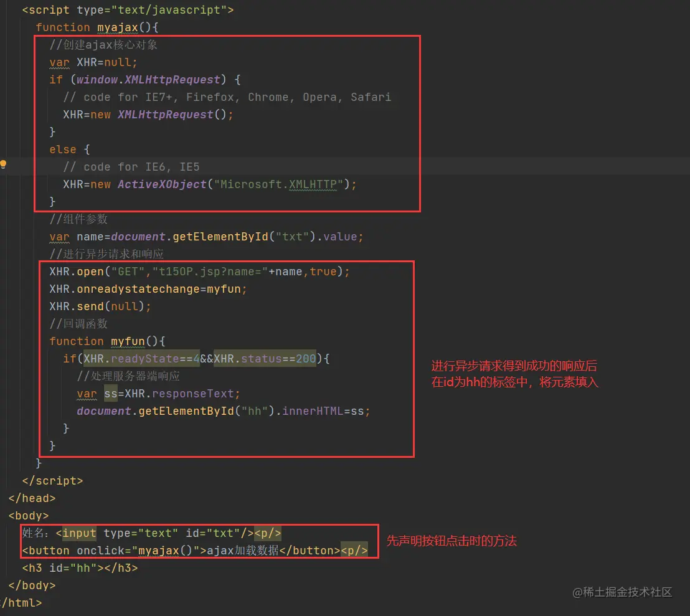This screenshot has width=690, height=616.
Task: Click 'XHR.onreadystatechange=myfun;' line
Action: 148,288
